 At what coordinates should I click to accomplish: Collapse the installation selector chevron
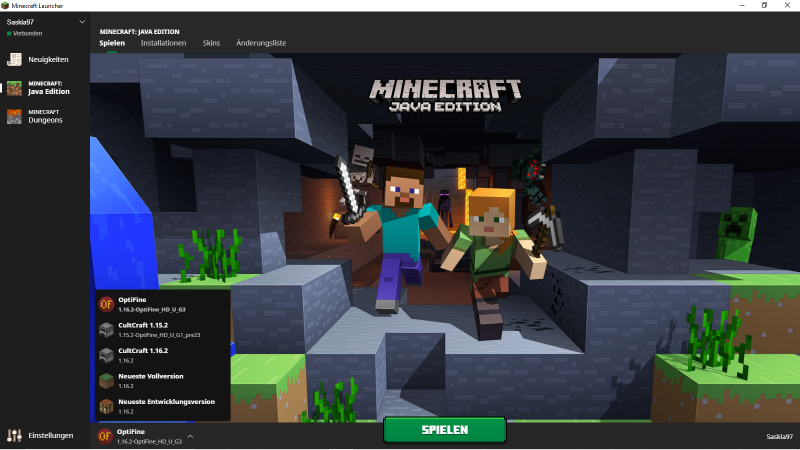[190, 436]
